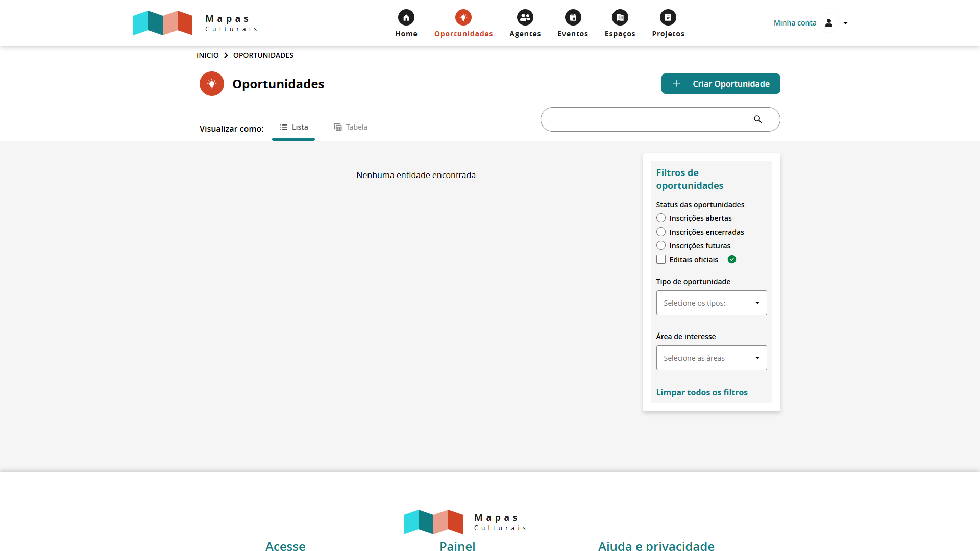Expand the Selecione as áreas dropdown
This screenshot has height=551, width=980.
point(711,358)
